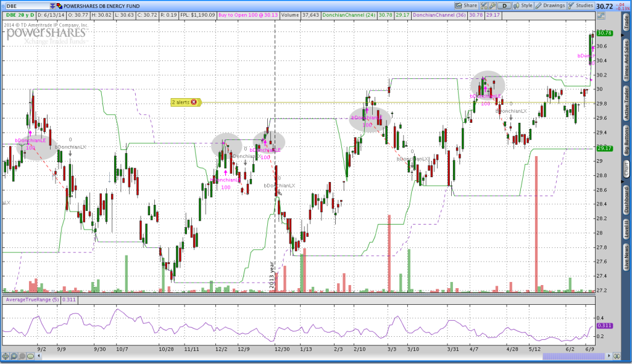The width and height of the screenshot is (632, 364).
Task: Click the DBE 20 y D header label
Action: [x=19, y=15]
